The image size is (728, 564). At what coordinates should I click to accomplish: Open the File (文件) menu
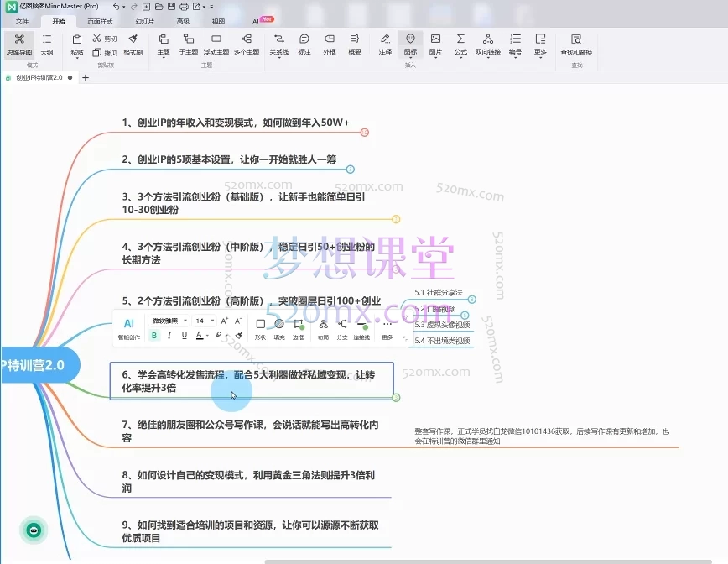coord(22,21)
